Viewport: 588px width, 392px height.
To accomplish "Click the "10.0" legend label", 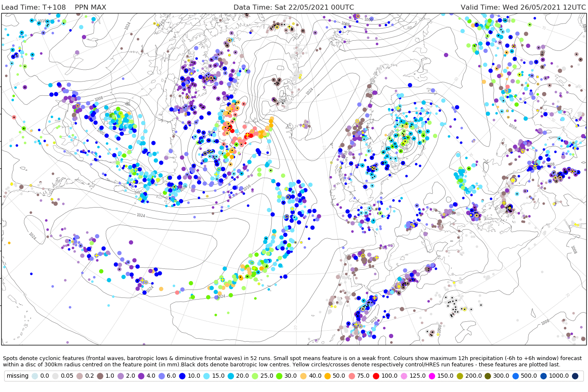I will (x=194, y=376).
